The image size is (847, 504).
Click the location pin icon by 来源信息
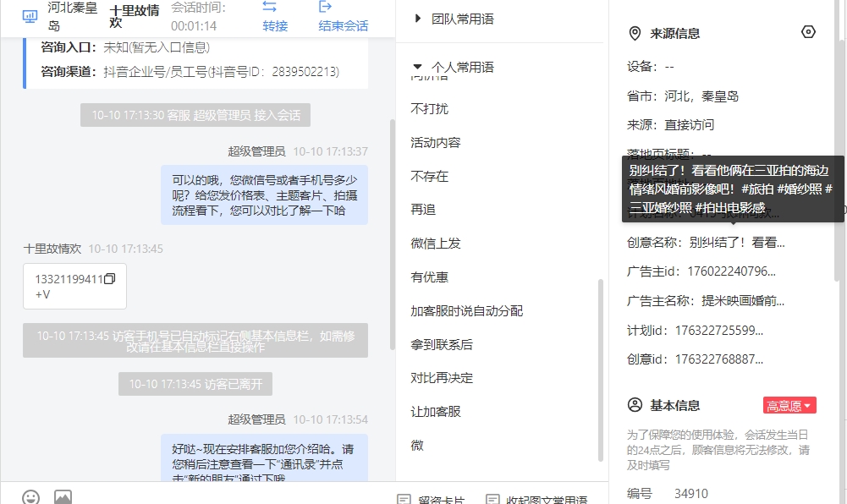635,34
